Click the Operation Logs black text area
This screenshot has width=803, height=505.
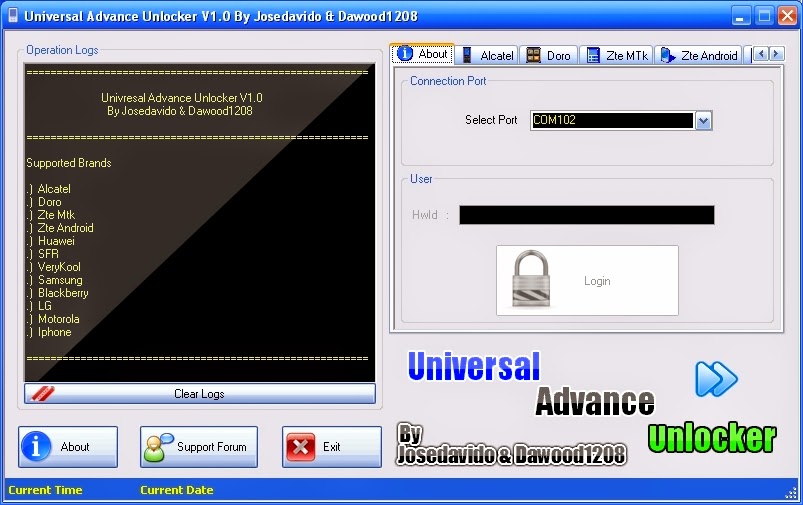click(x=200, y=223)
